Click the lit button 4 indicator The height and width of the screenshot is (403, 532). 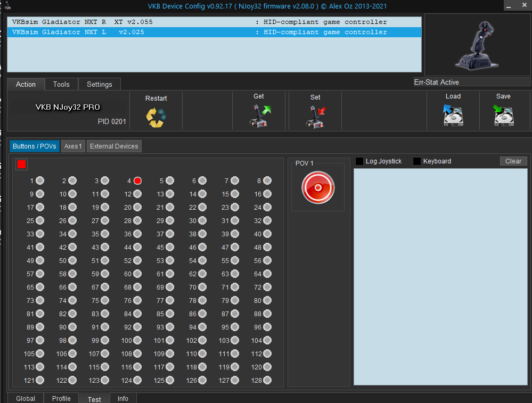pyautogui.click(x=137, y=181)
